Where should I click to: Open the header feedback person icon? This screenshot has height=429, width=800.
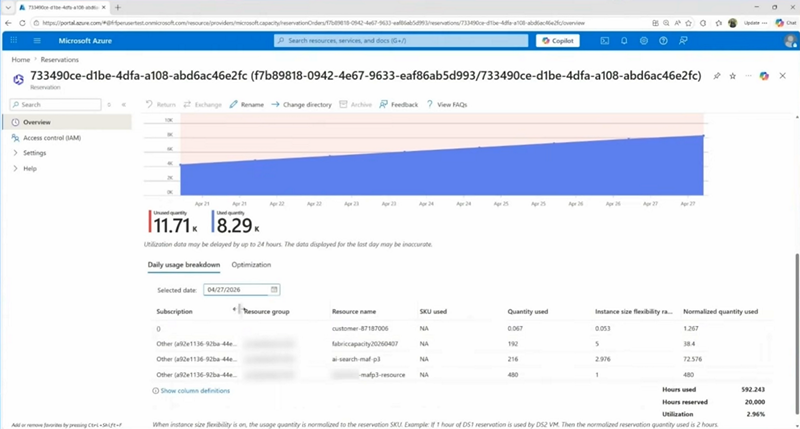pyautogui.click(x=683, y=41)
